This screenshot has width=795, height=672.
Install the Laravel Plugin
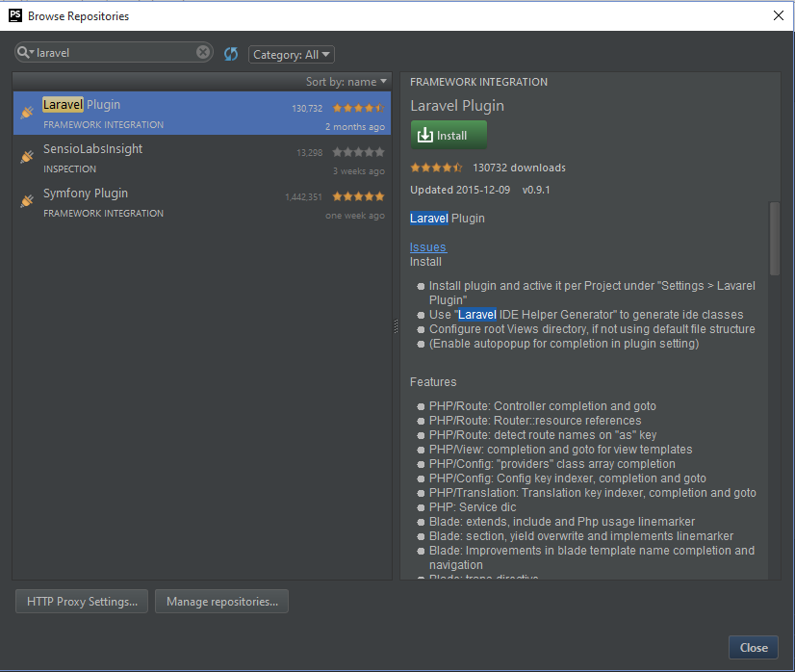point(449,135)
